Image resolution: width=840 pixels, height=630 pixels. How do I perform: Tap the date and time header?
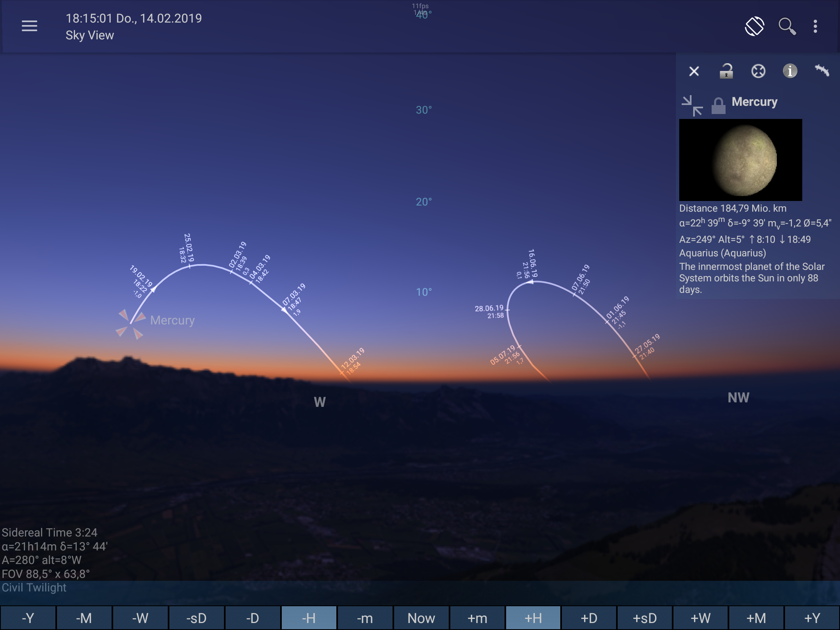[134, 18]
